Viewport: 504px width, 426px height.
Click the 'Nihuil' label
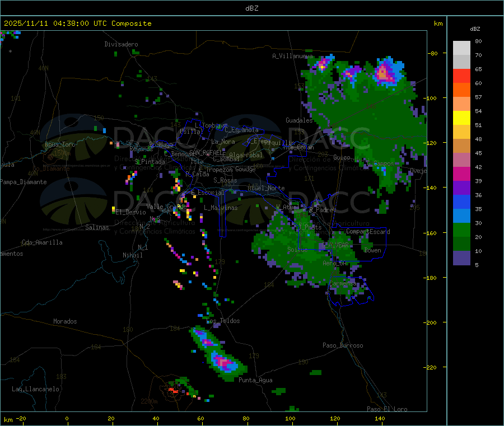click(133, 255)
